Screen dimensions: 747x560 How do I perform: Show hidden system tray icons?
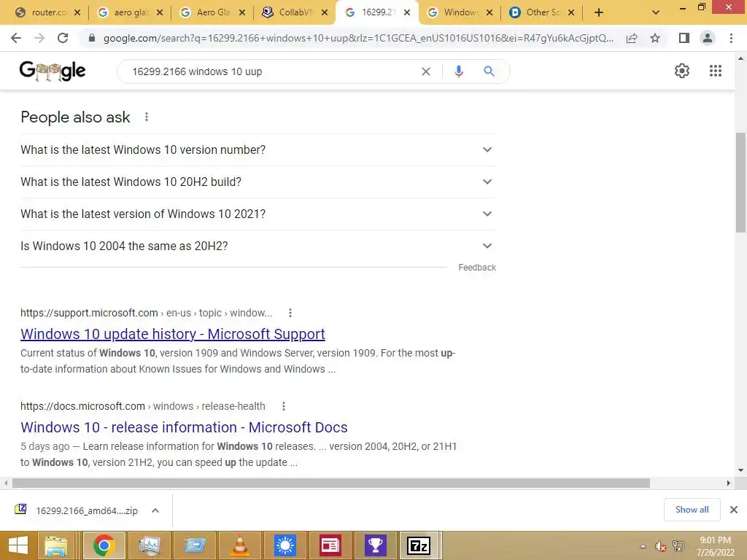coord(643,546)
